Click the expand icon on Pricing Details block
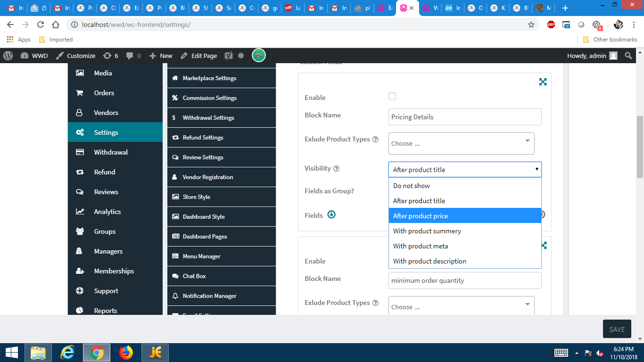644x362 pixels. click(x=543, y=82)
